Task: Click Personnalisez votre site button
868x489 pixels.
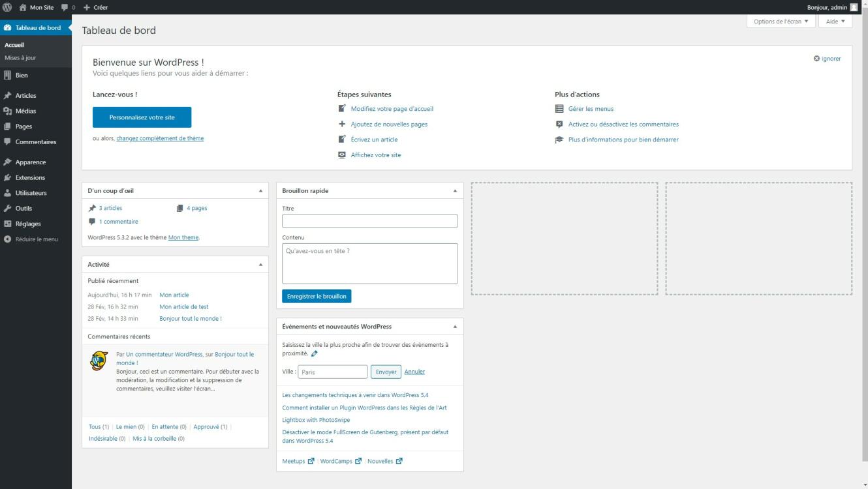Action: coord(142,117)
